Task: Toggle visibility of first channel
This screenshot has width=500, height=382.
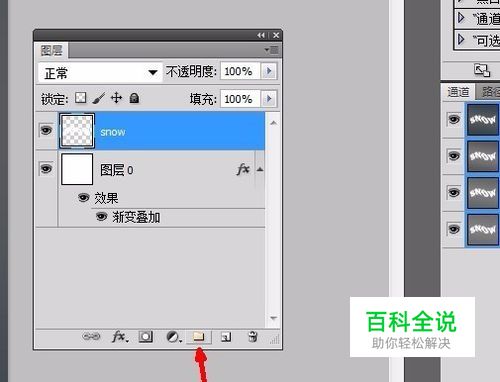Action: 454,119
